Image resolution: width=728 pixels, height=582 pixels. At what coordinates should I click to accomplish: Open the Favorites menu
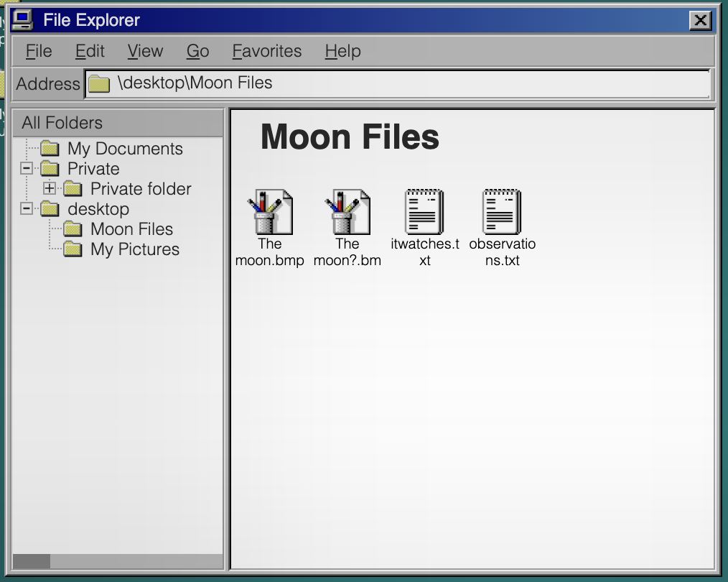(267, 51)
